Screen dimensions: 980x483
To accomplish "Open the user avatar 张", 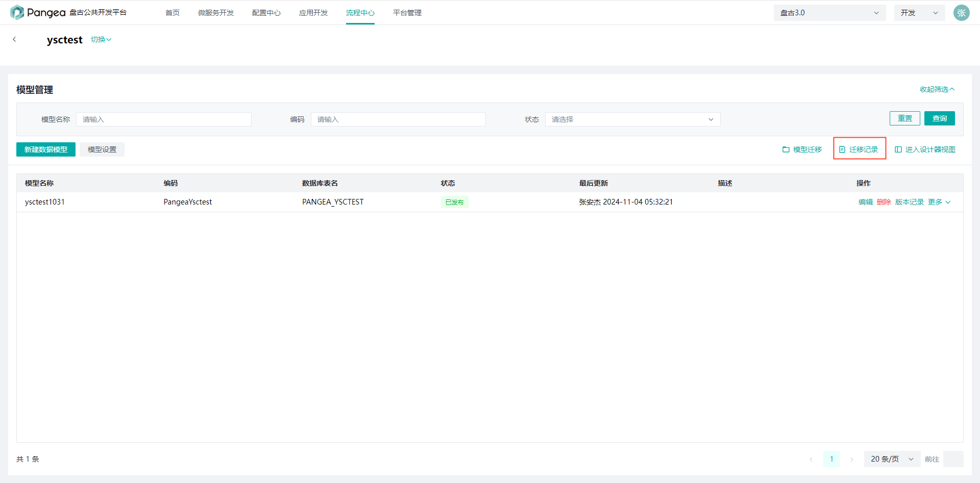I will click(961, 13).
